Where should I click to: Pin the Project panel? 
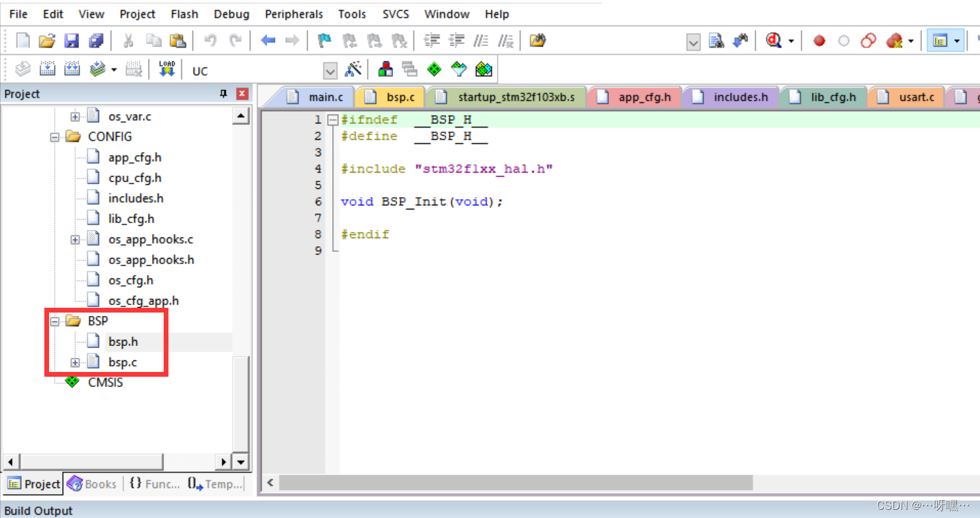pyautogui.click(x=223, y=94)
